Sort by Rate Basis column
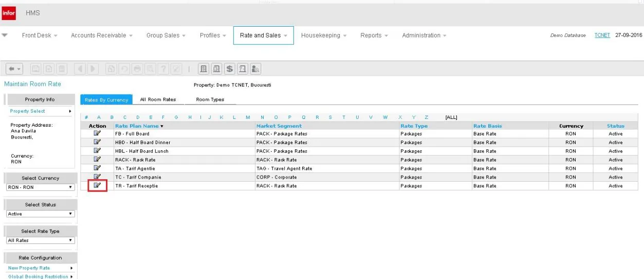644x279 pixels. pyautogui.click(x=488, y=126)
